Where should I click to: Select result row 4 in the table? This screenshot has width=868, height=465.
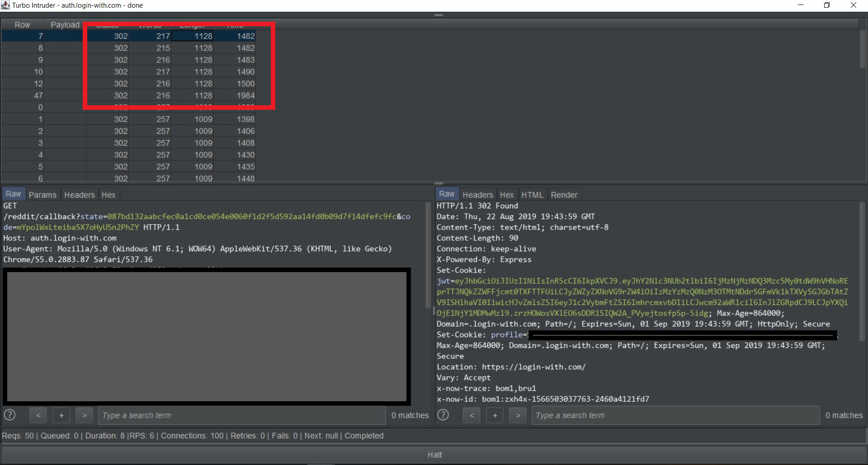[128, 155]
